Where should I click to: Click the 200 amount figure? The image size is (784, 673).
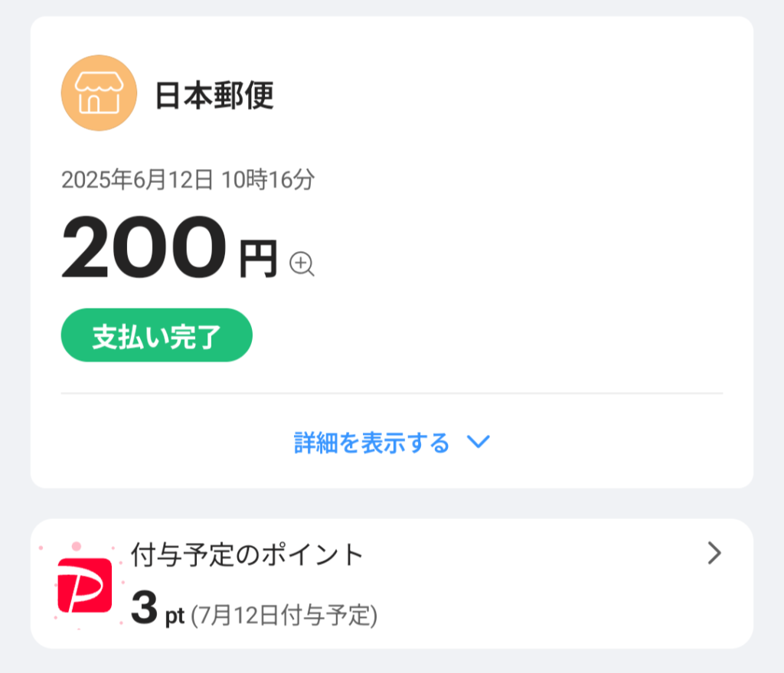click(145, 248)
